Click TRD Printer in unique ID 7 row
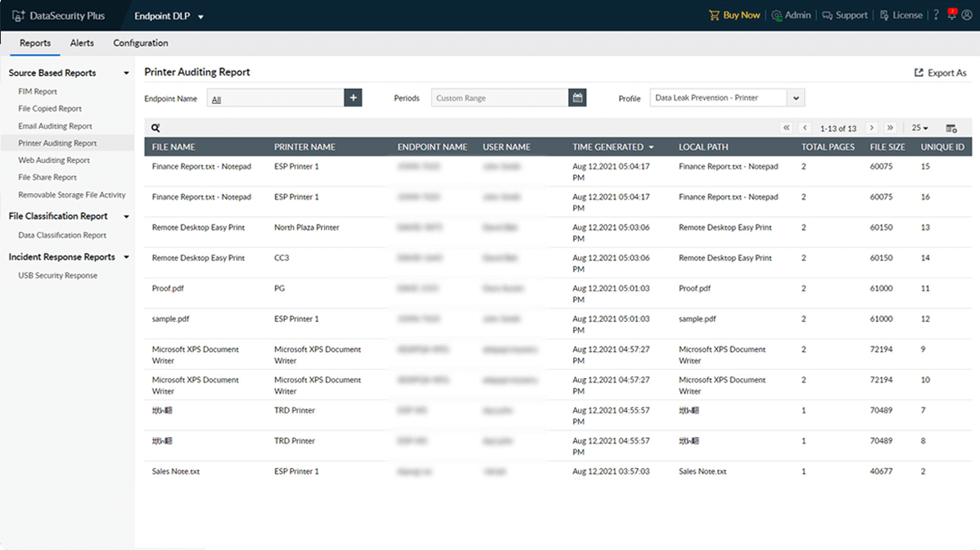The image size is (980, 550). coord(295,411)
